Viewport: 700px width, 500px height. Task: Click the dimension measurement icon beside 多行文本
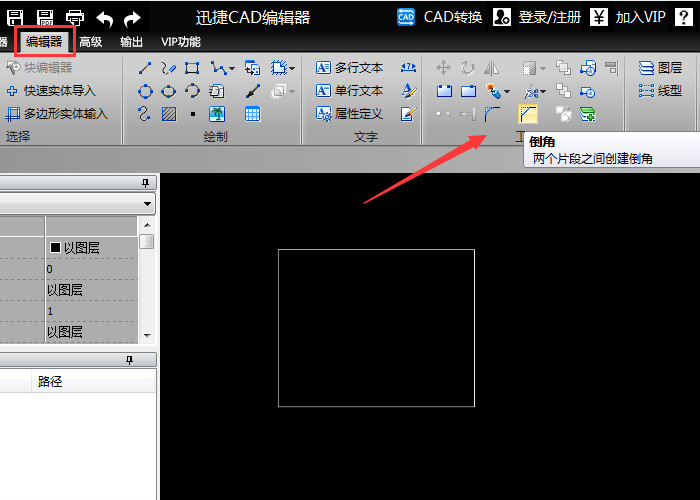click(408, 67)
